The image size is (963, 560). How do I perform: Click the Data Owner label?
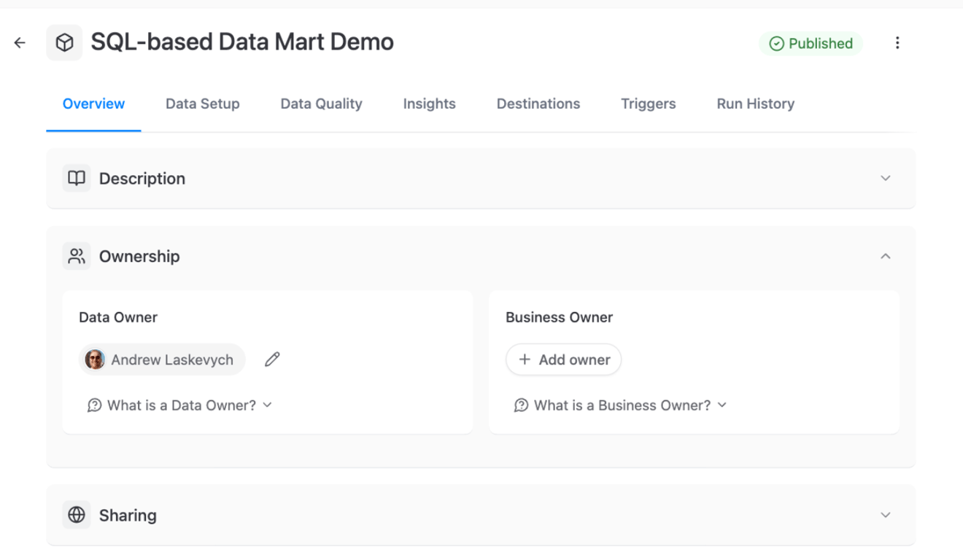tap(118, 317)
